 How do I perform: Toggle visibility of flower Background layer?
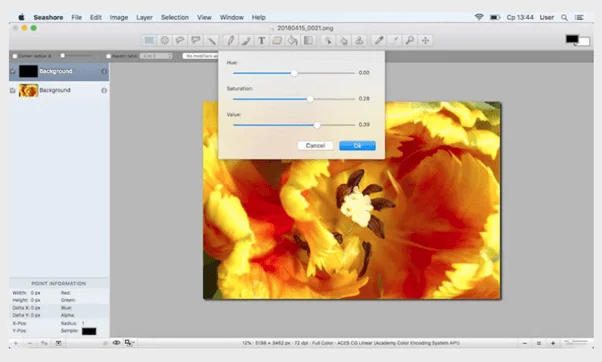pos(13,91)
